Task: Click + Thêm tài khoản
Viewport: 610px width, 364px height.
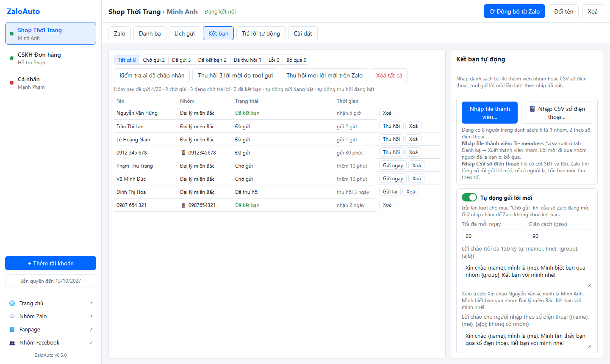Action: click(51, 263)
